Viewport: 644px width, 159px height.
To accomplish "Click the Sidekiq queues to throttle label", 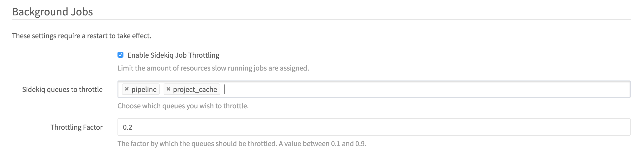I will (x=63, y=89).
